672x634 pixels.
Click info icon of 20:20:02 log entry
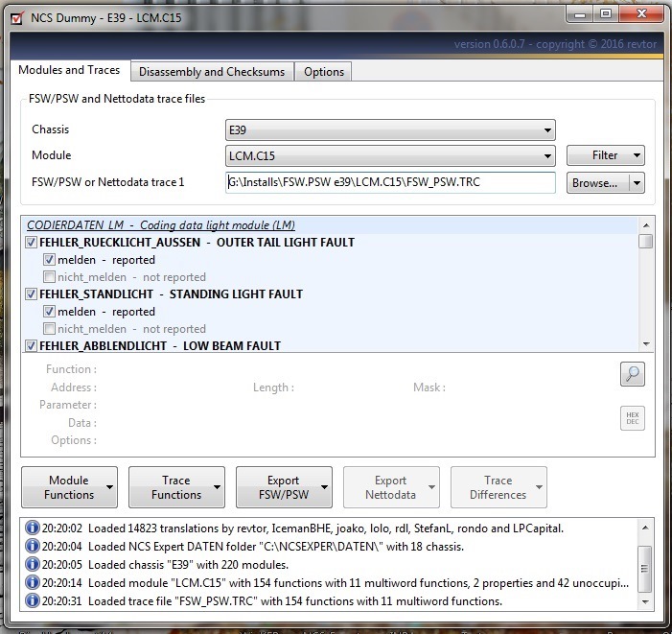(x=33, y=528)
